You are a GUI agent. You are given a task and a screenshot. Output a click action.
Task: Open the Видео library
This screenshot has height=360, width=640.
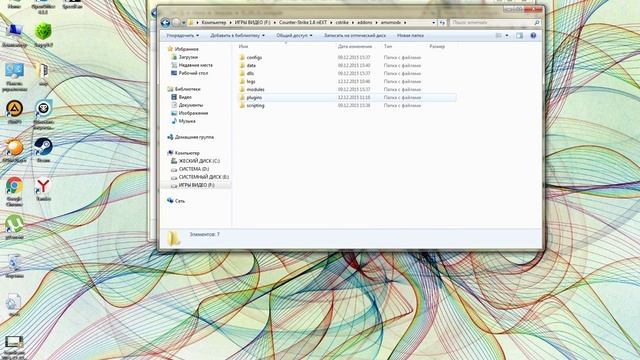pos(185,97)
